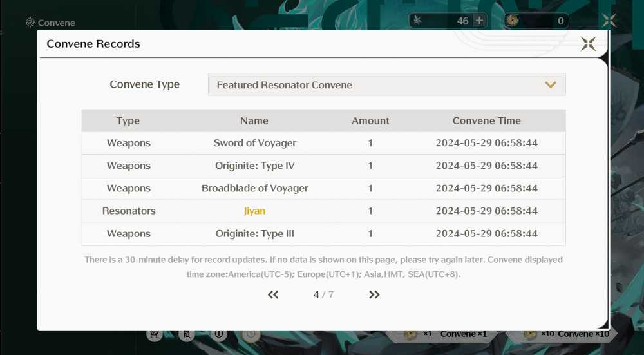Click the convene time in the Jiyan row
This screenshot has width=644, height=355.
coord(487,211)
